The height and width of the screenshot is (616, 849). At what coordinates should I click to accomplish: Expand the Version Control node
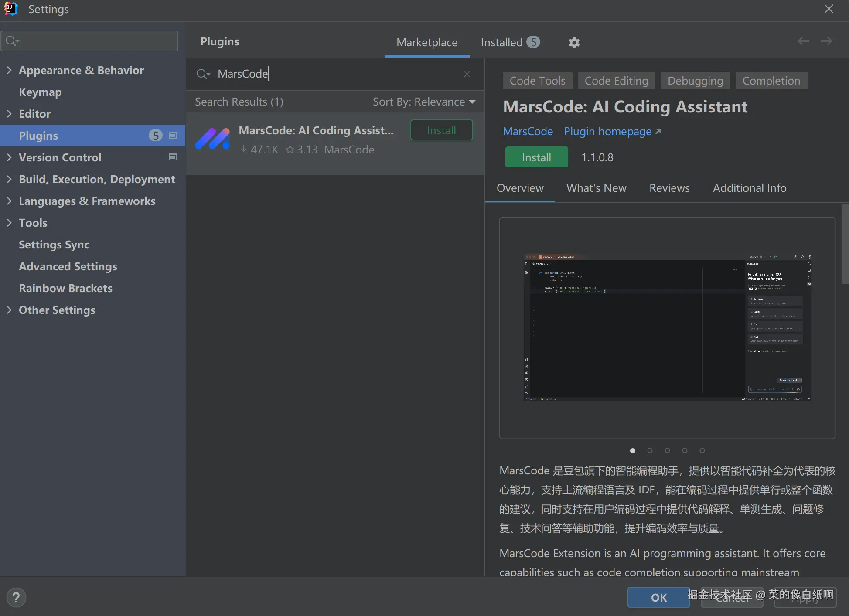click(9, 157)
